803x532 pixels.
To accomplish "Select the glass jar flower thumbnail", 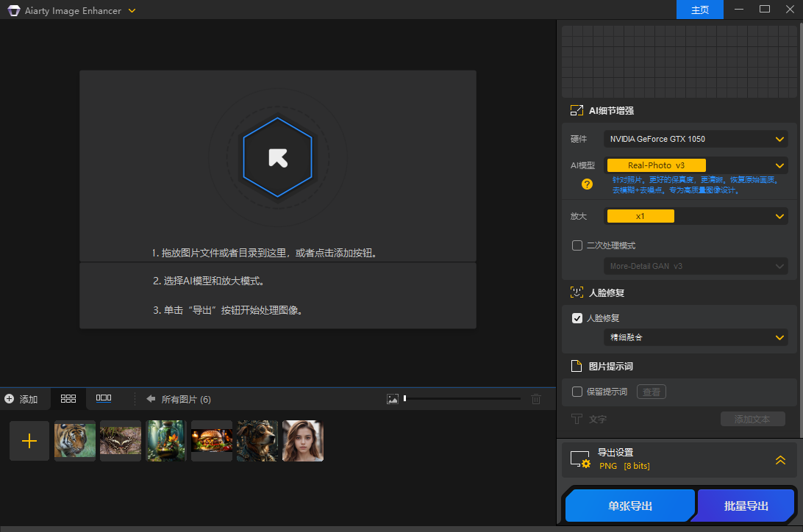I will (166, 441).
